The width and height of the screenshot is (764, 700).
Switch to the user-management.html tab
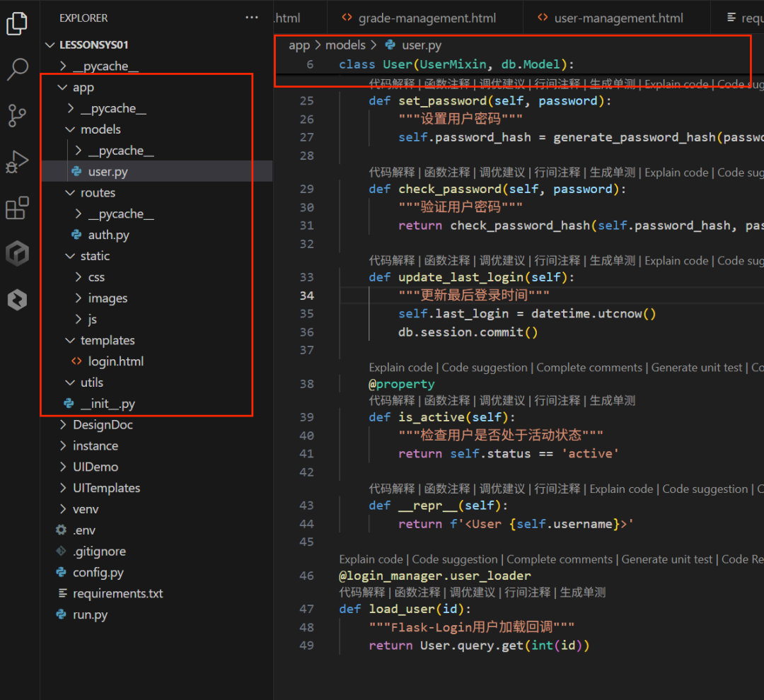[616, 18]
